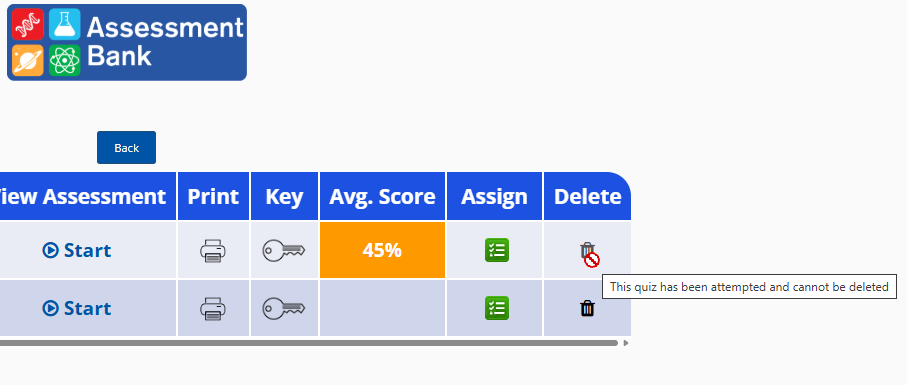Open the answer key for the first quiz
The image size is (907, 385).
pos(283,251)
